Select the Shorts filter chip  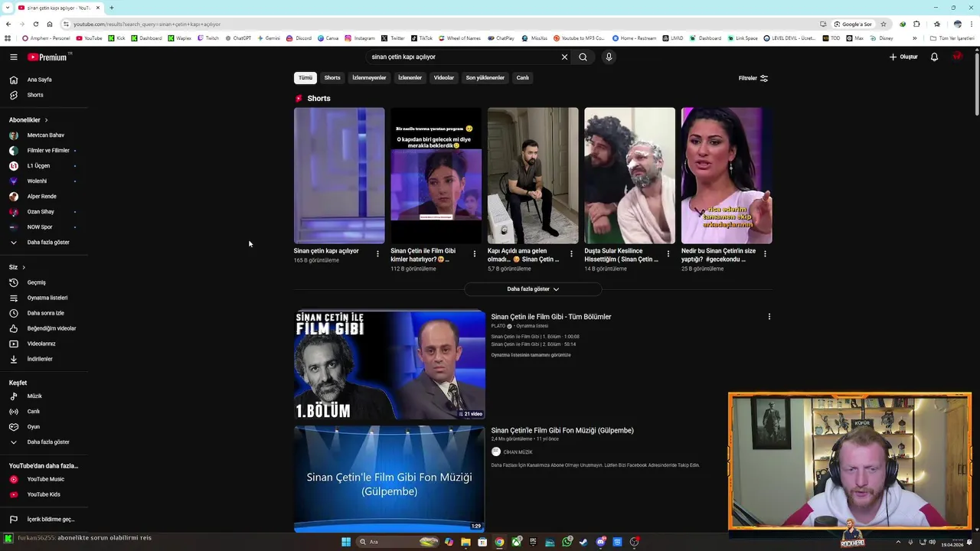(x=332, y=77)
